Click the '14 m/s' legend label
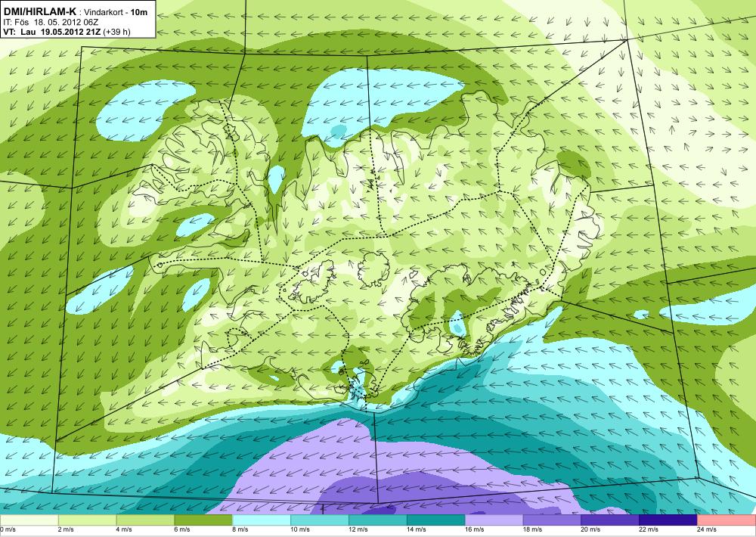Screen dimensions: 756x537 [x=416, y=529]
